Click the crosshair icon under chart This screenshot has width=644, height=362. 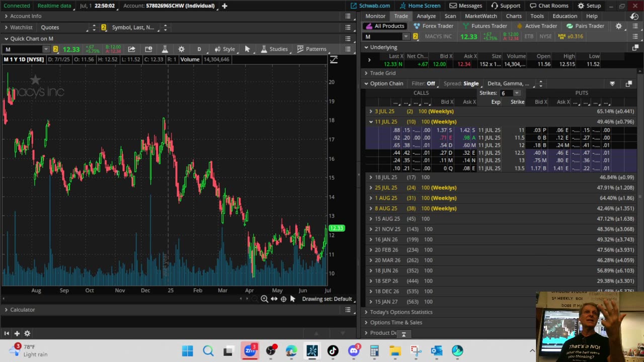(x=283, y=299)
